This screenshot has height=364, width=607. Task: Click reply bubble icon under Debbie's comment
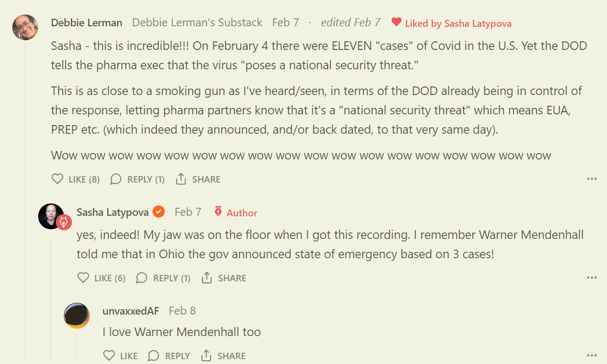[115, 179]
